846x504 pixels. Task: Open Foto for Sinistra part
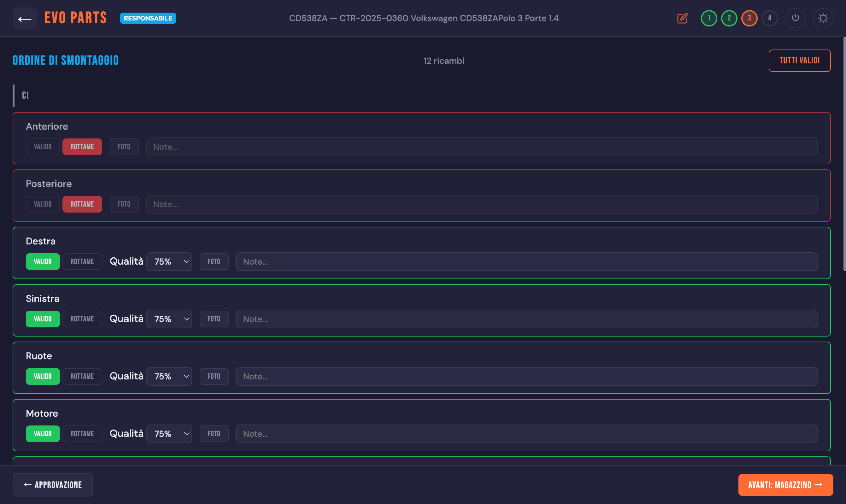(x=214, y=319)
